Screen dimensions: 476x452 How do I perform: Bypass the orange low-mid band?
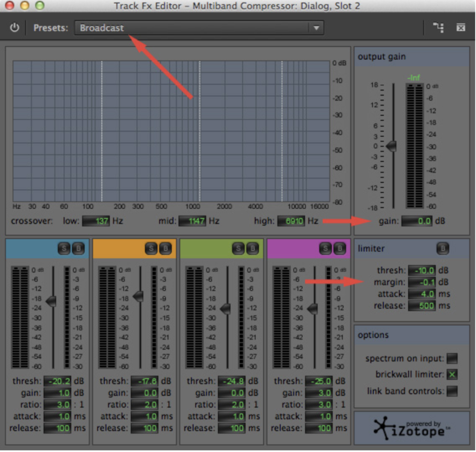[165, 248]
